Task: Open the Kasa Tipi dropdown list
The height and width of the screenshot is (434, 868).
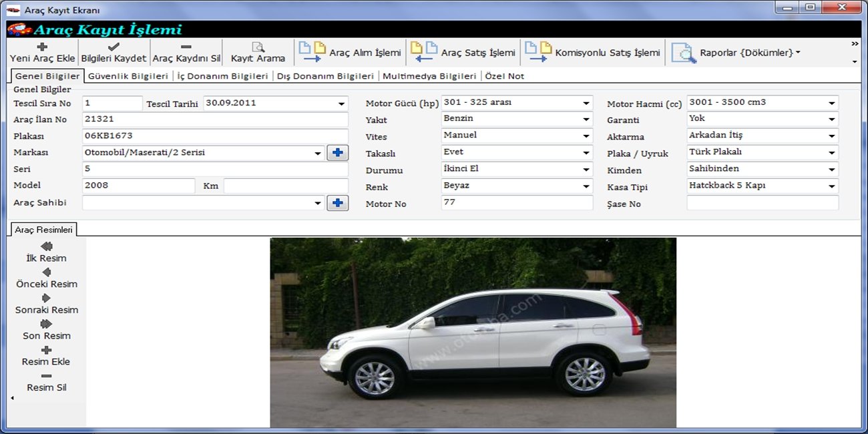Action: (832, 188)
